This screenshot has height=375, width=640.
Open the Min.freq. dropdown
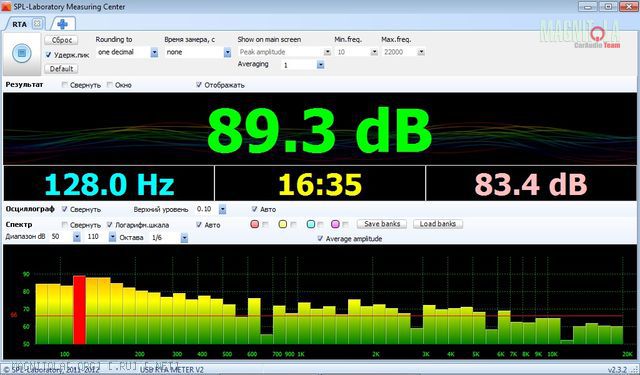pos(374,52)
